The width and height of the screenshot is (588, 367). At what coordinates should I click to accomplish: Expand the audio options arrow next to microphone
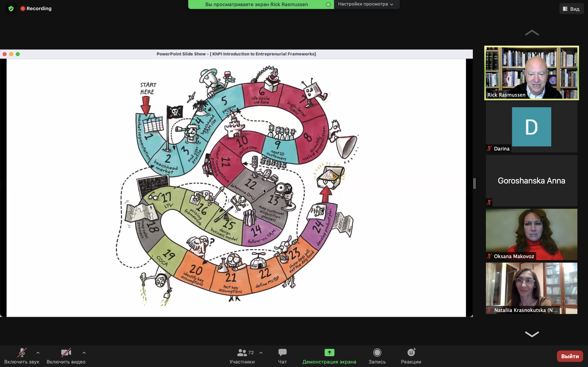pos(38,353)
